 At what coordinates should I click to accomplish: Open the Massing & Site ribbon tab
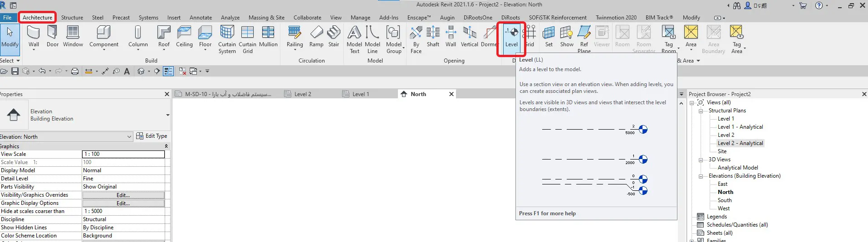tap(266, 18)
